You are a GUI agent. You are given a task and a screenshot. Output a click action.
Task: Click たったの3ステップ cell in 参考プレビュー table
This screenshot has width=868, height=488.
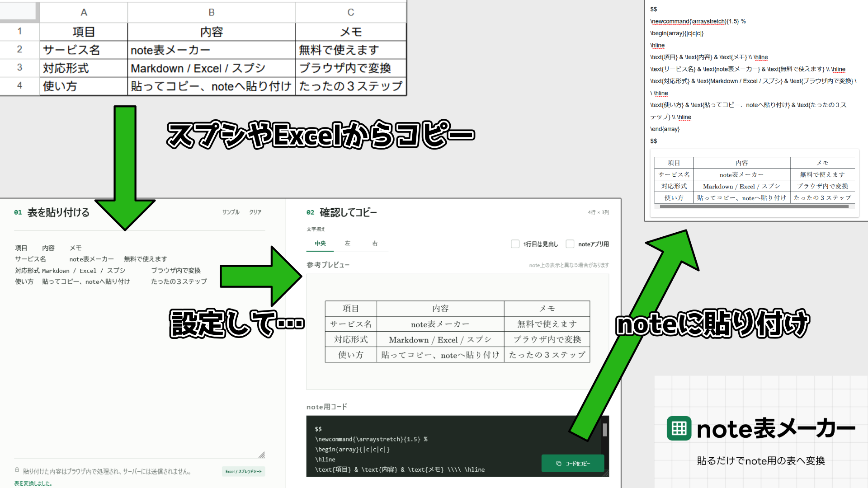[x=547, y=355]
